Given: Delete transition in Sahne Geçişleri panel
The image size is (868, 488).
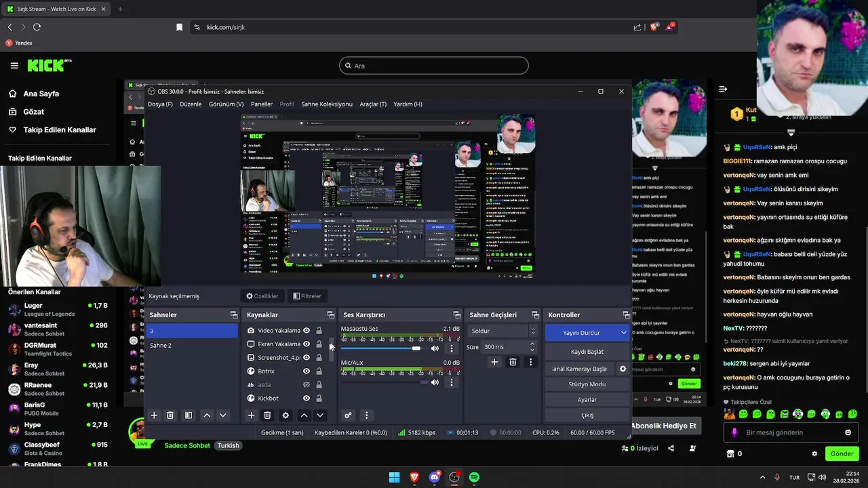Looking at the screenshot, I should (513, 362).
